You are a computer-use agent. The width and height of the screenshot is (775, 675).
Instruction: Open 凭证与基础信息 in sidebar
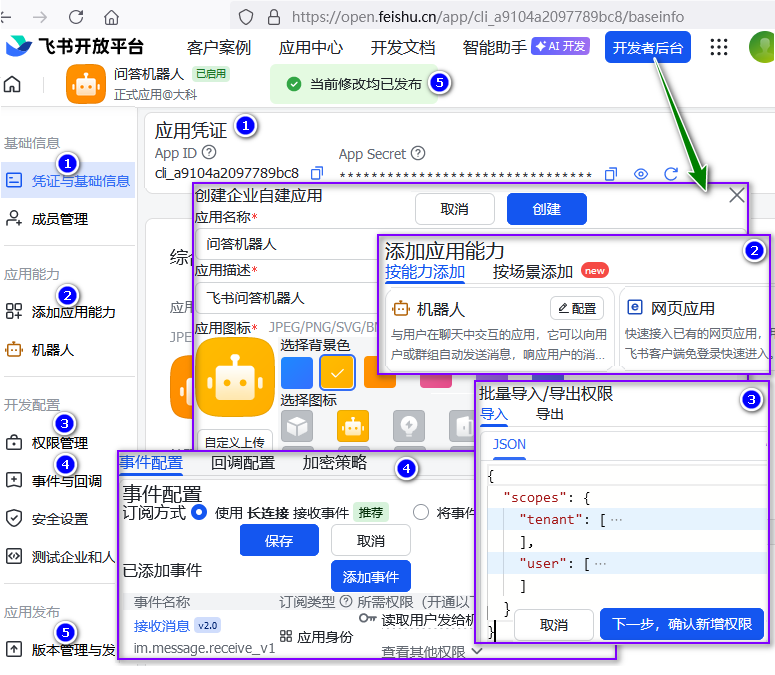point(68,180)
